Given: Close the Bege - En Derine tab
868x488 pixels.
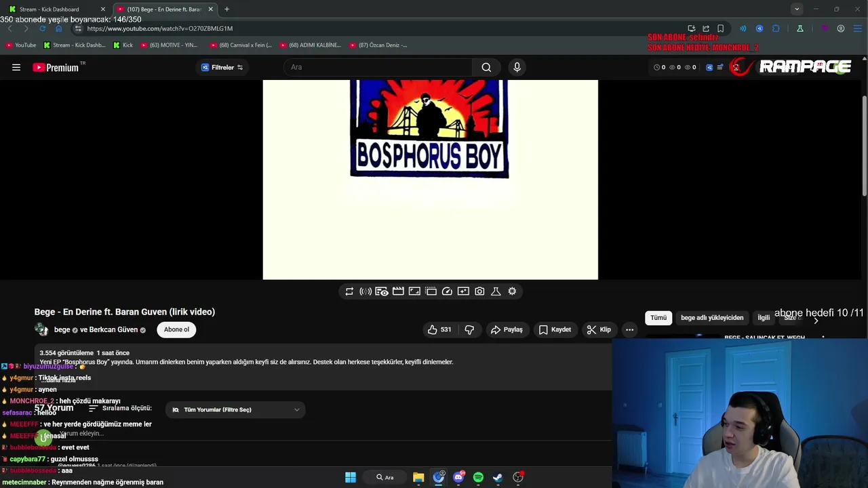Looking at the screenshot, I should click(210, 9).
